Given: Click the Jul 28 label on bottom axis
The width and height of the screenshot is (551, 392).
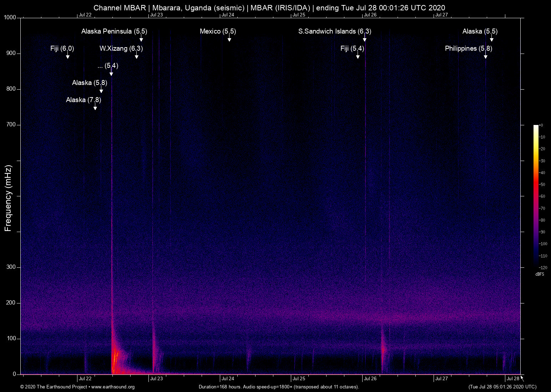Looking at the screenshot, I should click(x=513, y=379).
